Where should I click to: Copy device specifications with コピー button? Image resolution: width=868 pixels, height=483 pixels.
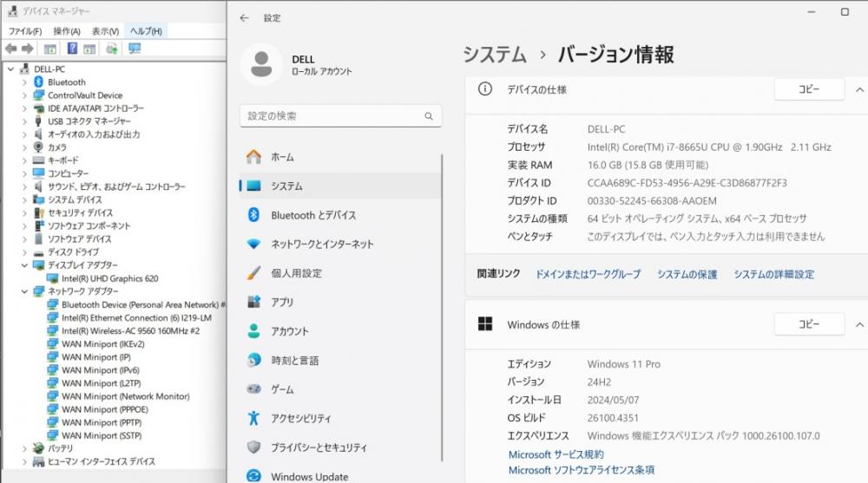point(809,89)
